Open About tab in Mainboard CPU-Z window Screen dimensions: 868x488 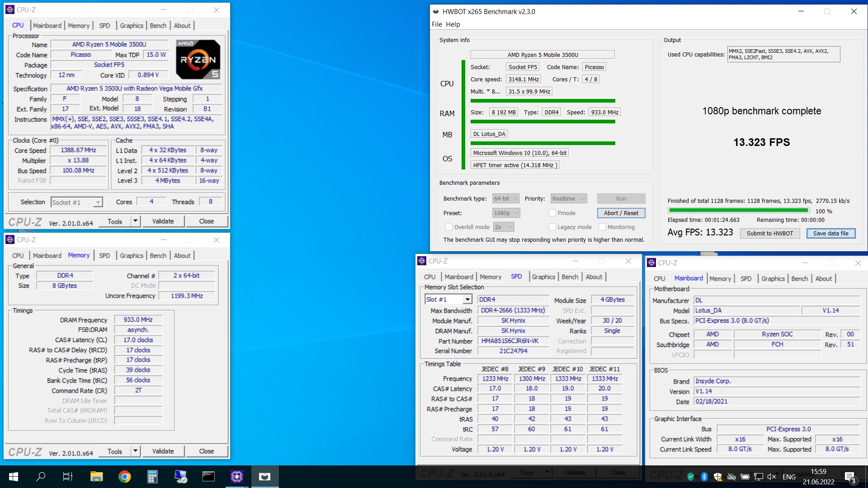pos(823,279)
